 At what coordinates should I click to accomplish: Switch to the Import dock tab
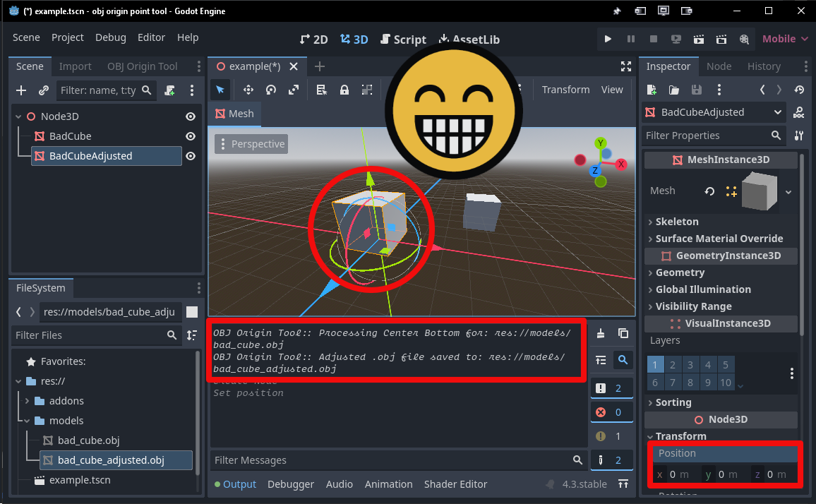click(x=75, y=66)
